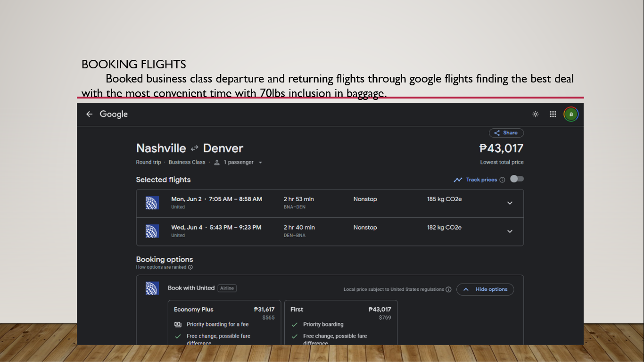The width and height of the screenshot is (644, 362).
Task: Select the Economy Plus fare card
Action: (x=224, y=323)
